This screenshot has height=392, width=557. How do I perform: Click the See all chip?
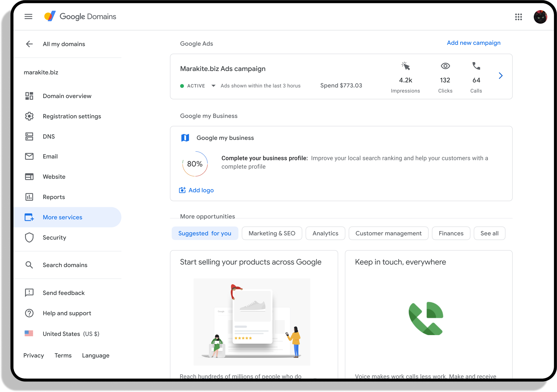click(x=489, y=233)
